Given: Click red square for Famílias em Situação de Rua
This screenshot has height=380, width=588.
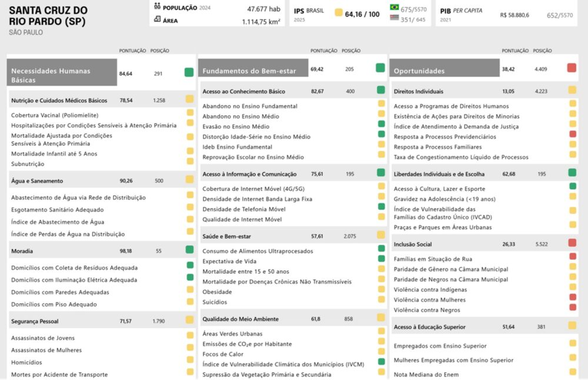Looking at the screenshot, I should pyautogui.click(x=573, y=257).
